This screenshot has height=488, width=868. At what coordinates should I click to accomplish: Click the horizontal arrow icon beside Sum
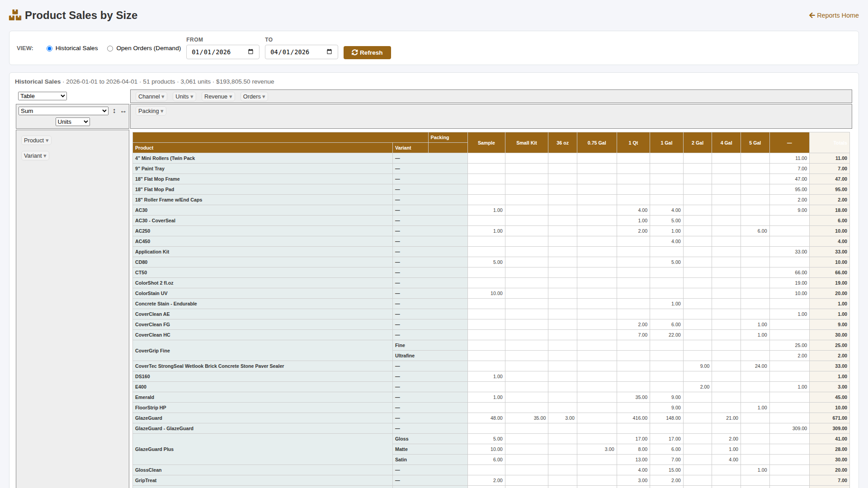(123, 111)
